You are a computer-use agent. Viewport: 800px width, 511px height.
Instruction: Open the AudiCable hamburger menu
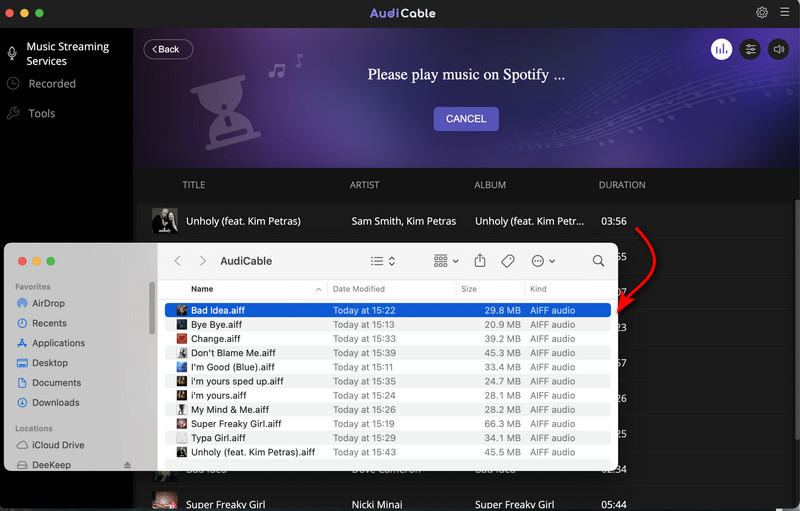coord(785,12)
